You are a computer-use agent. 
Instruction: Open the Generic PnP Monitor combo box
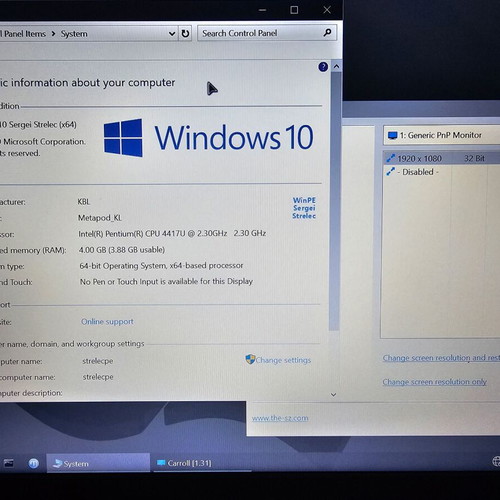tap(442, 135)
